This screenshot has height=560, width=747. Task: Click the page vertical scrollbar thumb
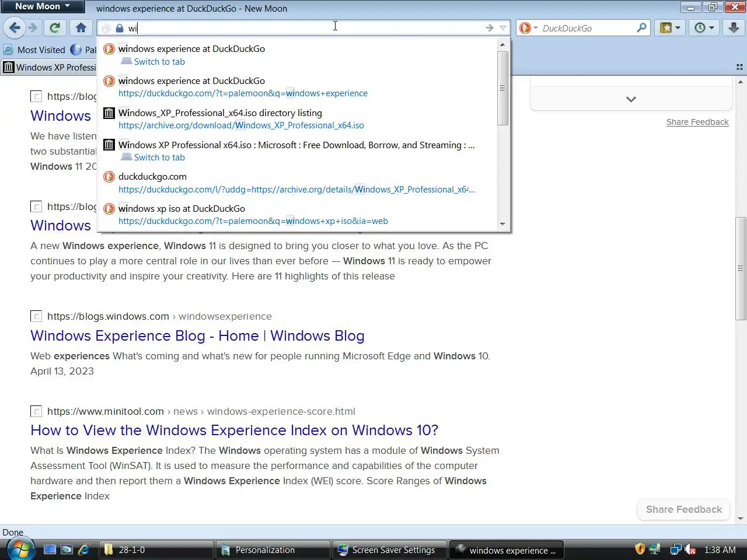[x=741, y=268]
